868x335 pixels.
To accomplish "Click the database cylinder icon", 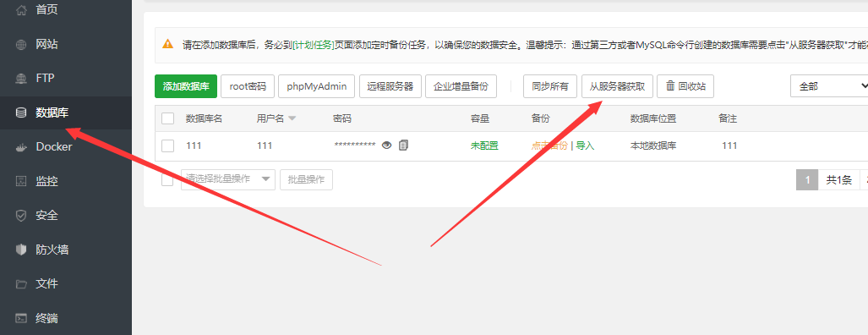I will 21,113.
